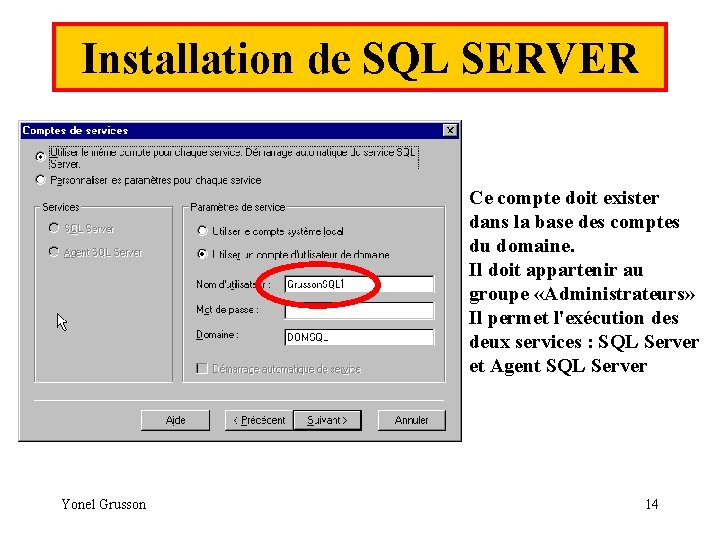Select 'Utiliser un compte d'utilisateur de domaine'
This screenshot has height=540, width=720.
(202, 254)
